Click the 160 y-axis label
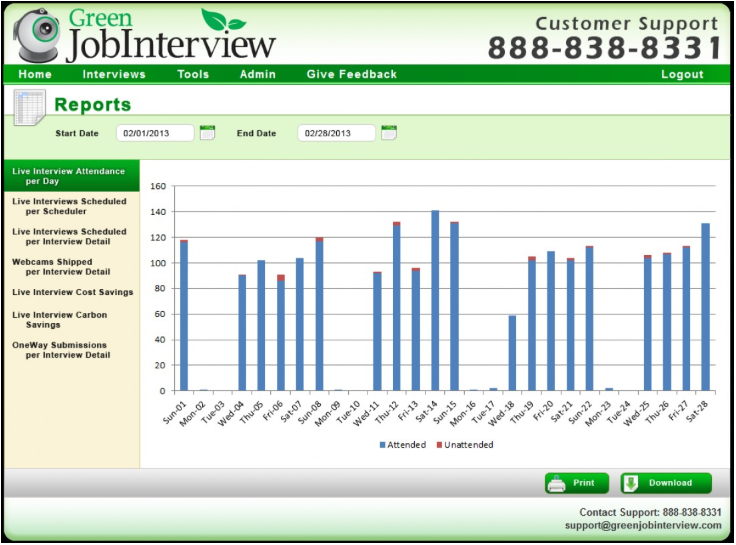Viewport: 736px width, 545px height. tap(158, 186)
